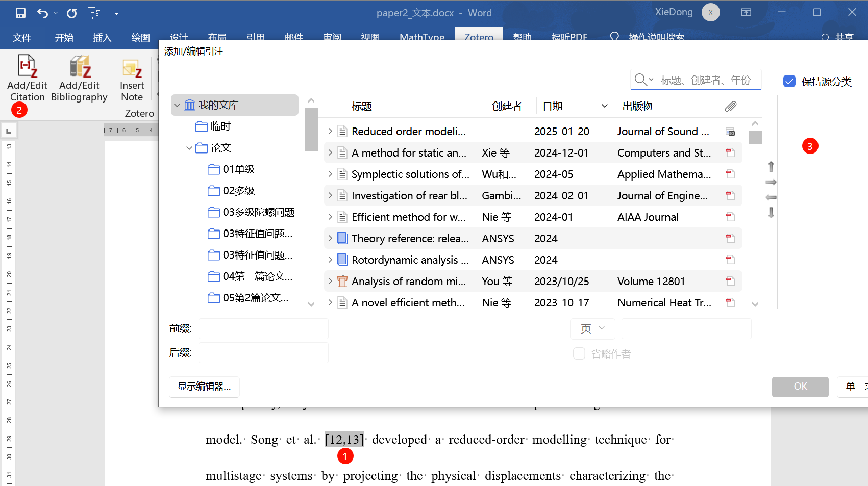Click the XieDong account avatar
This screenshot has height=486, width=868.
coord(710,13)
